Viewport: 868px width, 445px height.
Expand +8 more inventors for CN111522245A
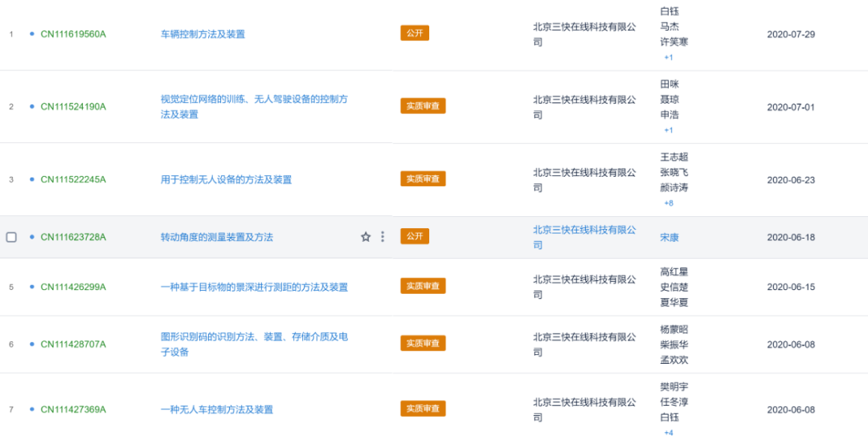coord(669,203)
